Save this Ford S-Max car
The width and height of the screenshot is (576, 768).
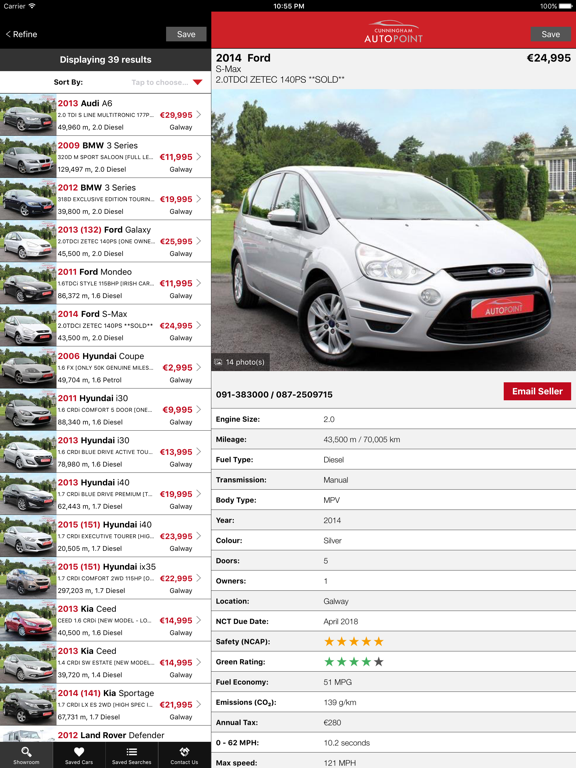click(x=551, y=34)
